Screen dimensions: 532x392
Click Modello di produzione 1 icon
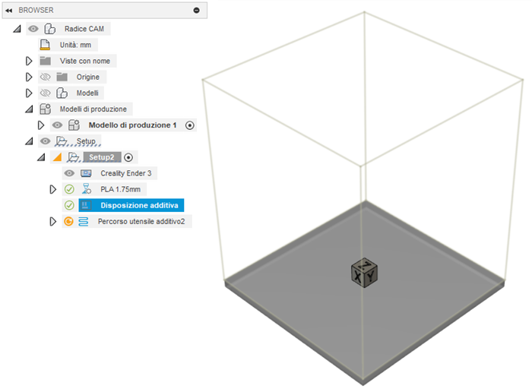pos(74,125)
